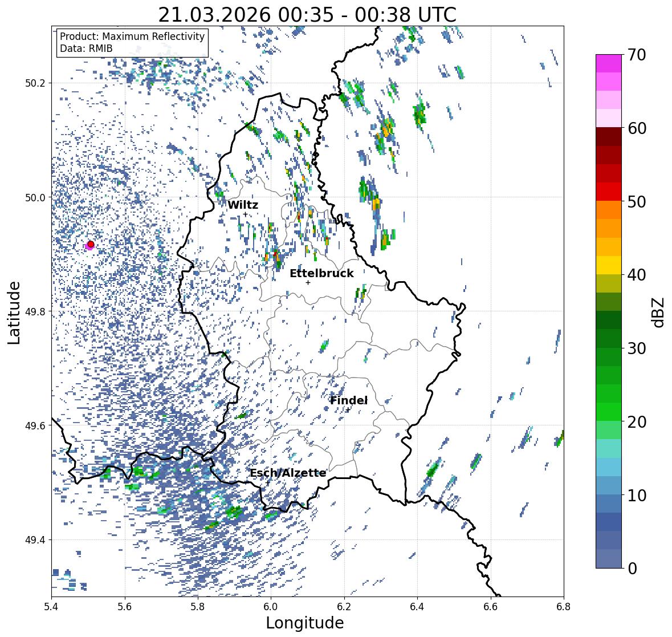Click the Longitude axis label
The width and height of the screenshot is (672, 637).
pos(305,623)
